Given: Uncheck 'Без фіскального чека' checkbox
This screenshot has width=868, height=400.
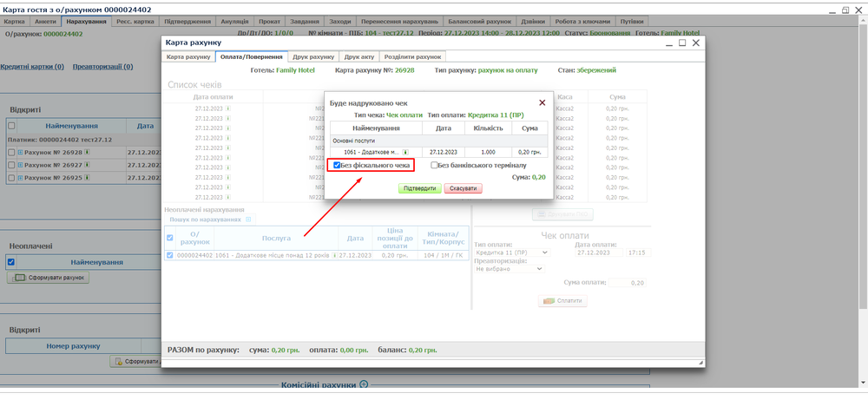Looking at the screenshot, I should [337, 165].
